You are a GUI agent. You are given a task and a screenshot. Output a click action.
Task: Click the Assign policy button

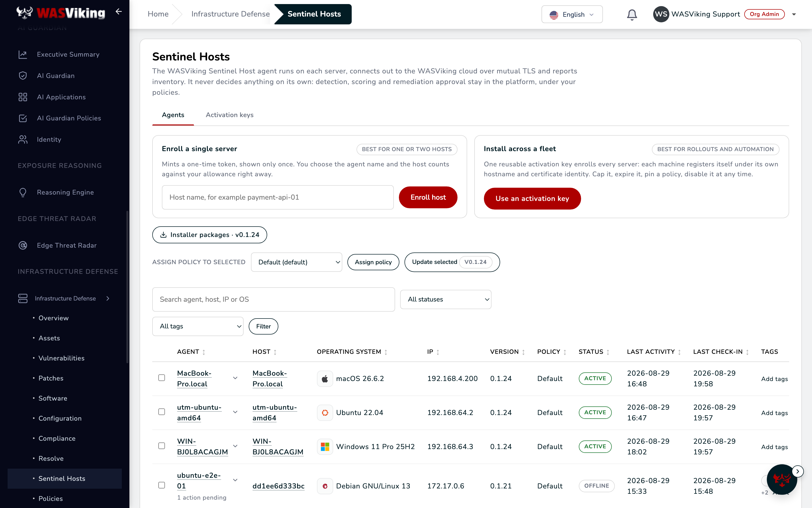tap(373, 262)
